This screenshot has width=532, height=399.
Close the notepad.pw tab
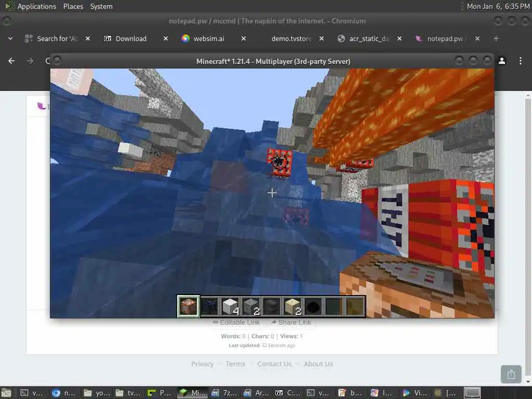(477, 38)
